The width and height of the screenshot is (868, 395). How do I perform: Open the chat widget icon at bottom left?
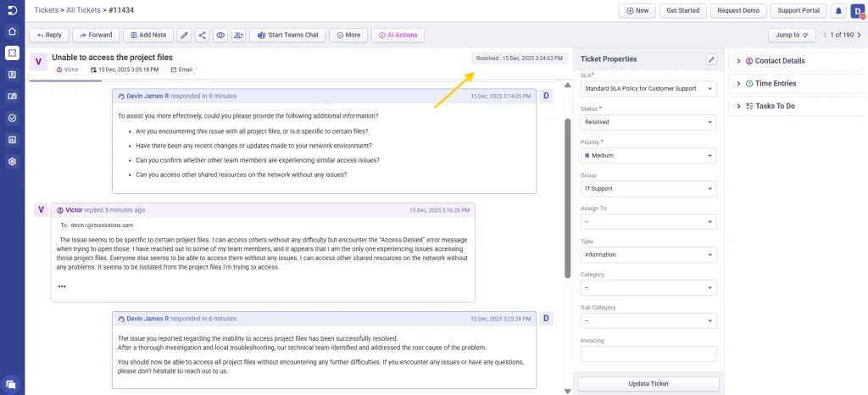click(11, 384)
